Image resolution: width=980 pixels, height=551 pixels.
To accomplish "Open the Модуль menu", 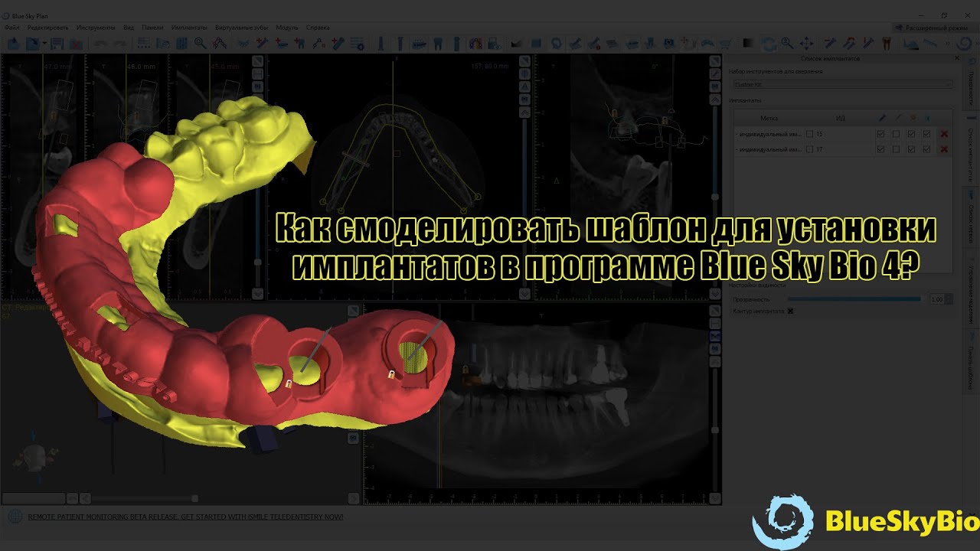I will click(x=289, y=28).
